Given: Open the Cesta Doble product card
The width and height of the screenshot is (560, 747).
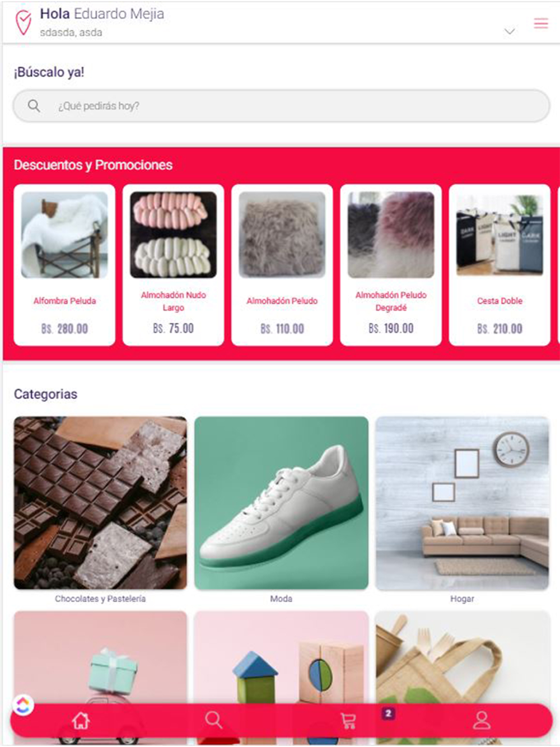Looking at the screenshot, I should tap(500, 265).
